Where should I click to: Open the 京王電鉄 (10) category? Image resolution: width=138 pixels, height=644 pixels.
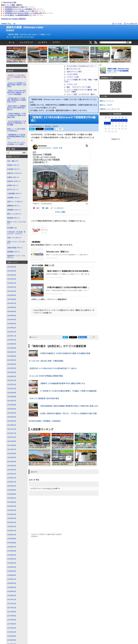[x=12, y=228]
